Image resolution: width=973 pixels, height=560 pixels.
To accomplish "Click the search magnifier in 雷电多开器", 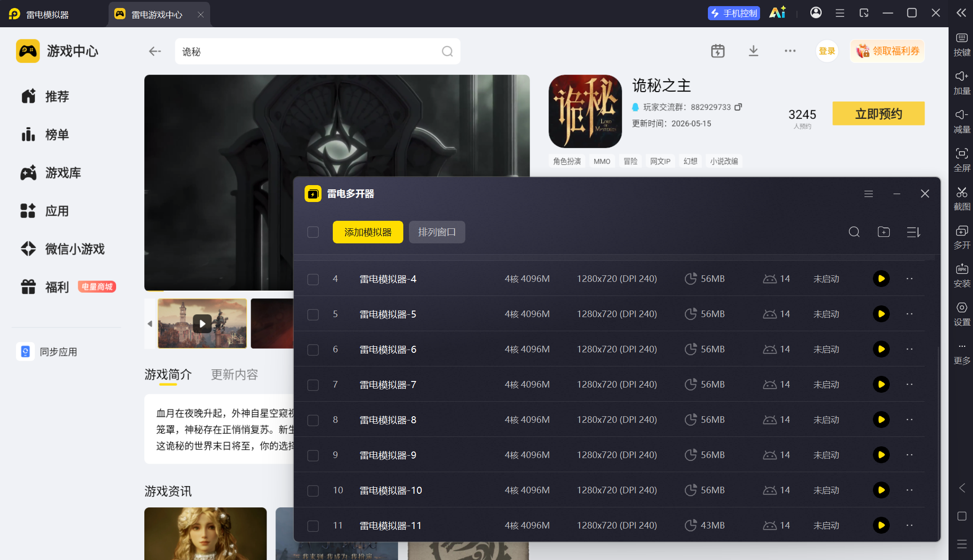I will pyautogui.click(x=854, y=232).
